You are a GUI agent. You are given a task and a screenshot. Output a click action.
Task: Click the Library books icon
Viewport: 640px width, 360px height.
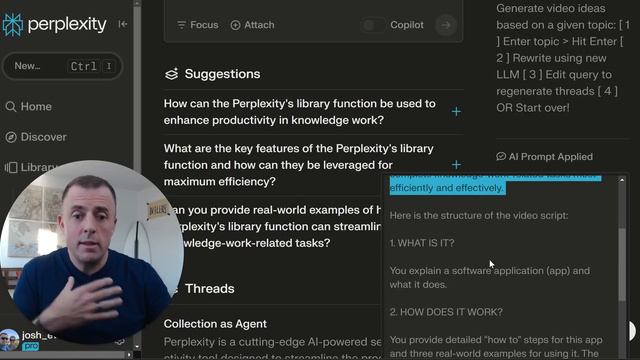11,167
